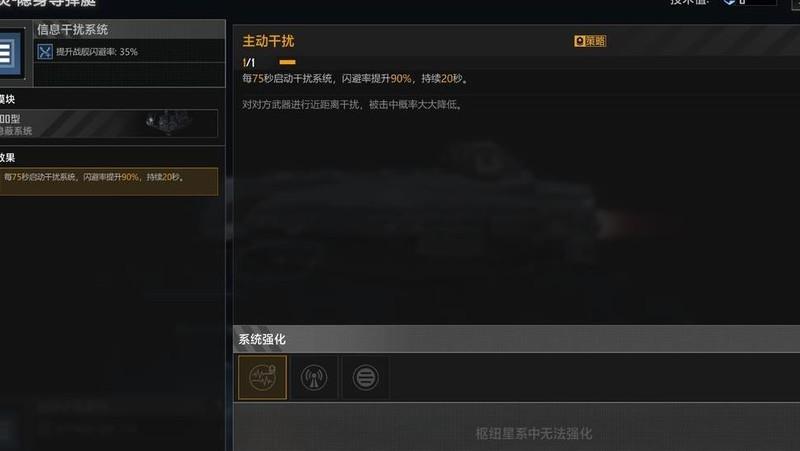The image size is (800, 451).
Task: Click the 主动干扰 skill title
Action: (268, 41)
